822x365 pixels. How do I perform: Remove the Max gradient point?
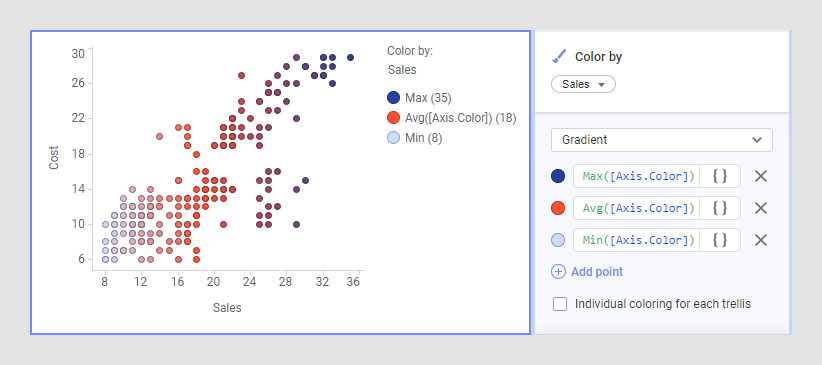(761, 176)
